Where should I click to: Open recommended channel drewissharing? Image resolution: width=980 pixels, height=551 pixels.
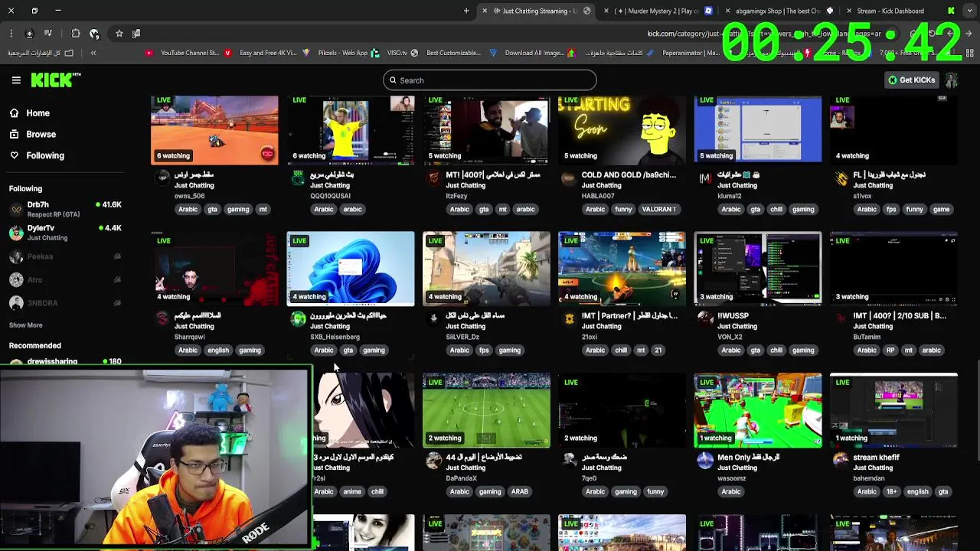pyautogui.click(x=65, y=361)
